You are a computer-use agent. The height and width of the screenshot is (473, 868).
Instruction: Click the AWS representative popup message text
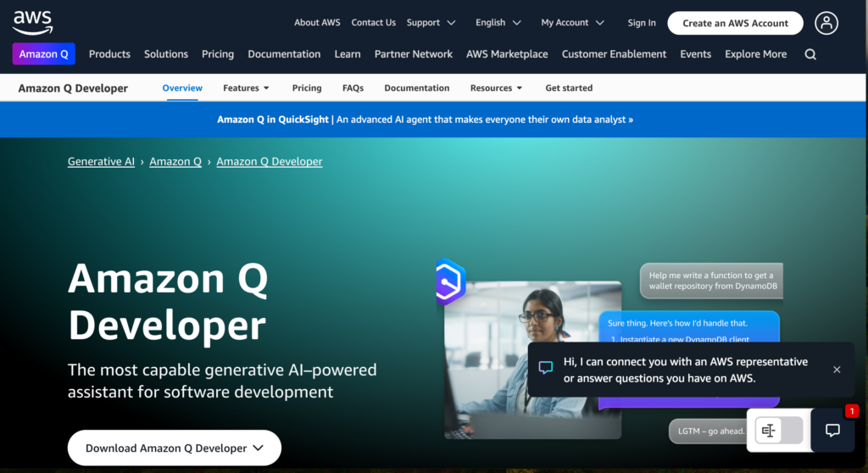(685, 370)
